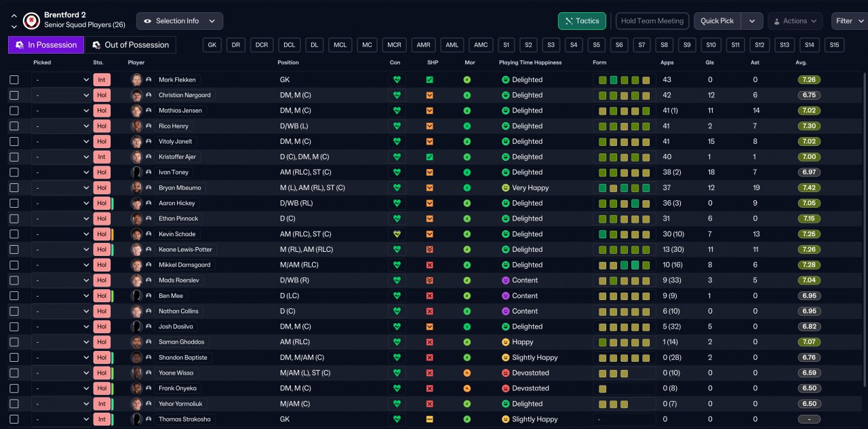Viewport: 868px width, 429px height.
Task: Open the Selection Info dropdown
Action: coord(180,21)
